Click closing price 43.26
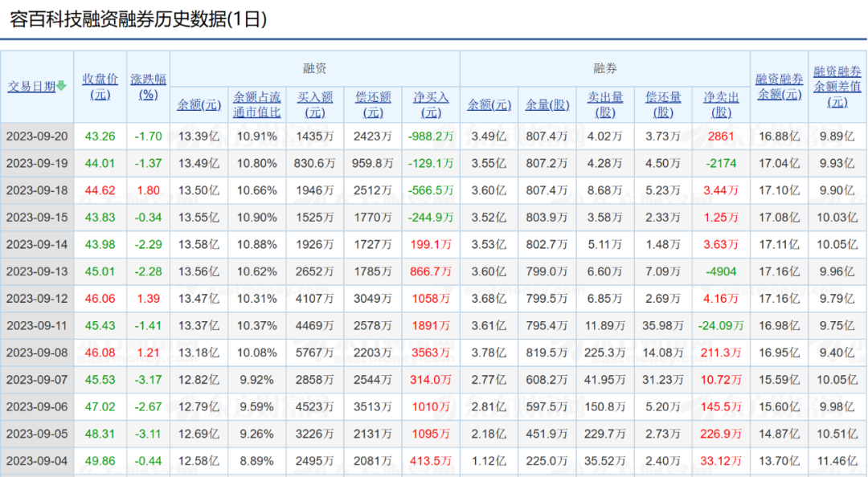The image size is (868, 477). 100,137
